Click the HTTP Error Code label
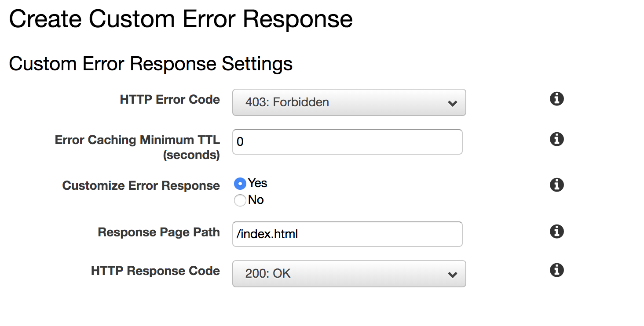Image resolution: width=644 pixels, height=326 pixels. pyautogui.click(x=170, y=100)
